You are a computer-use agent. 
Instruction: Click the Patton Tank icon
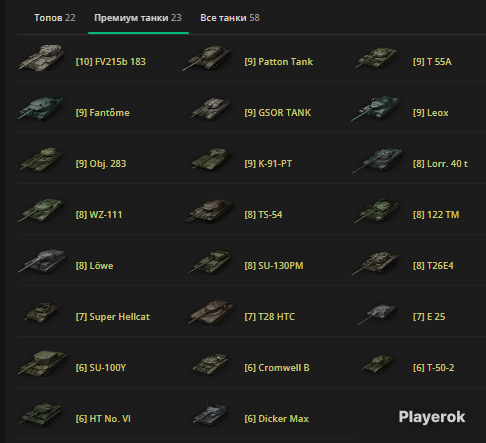click(207, 58)
